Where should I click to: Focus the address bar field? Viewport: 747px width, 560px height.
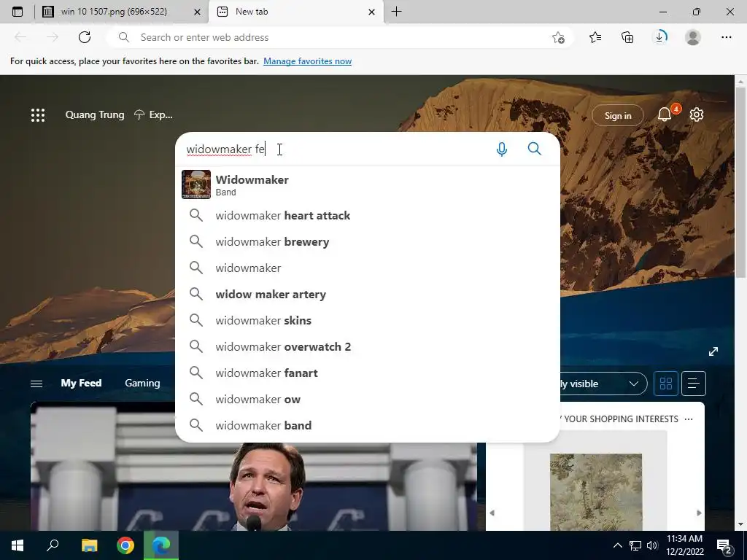[x=339, y=37]
